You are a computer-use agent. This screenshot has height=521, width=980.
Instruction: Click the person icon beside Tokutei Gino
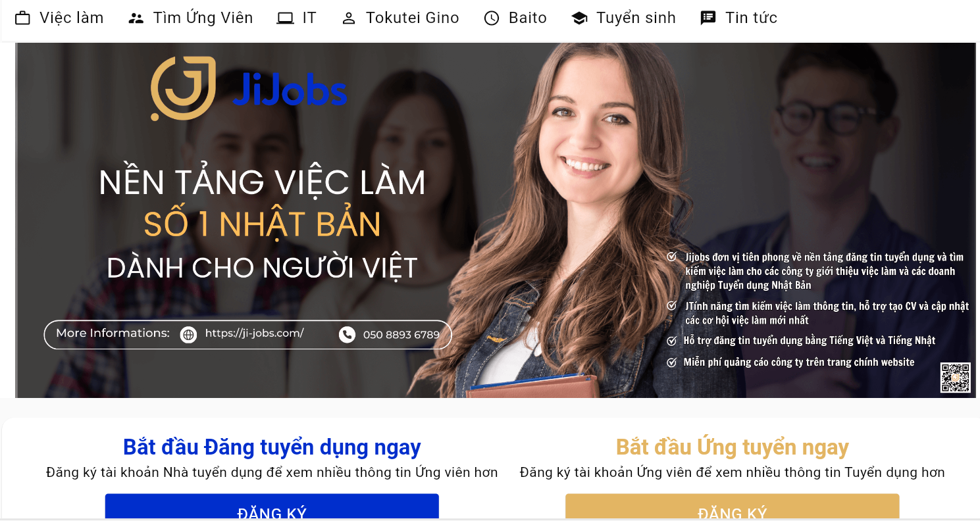349,18
